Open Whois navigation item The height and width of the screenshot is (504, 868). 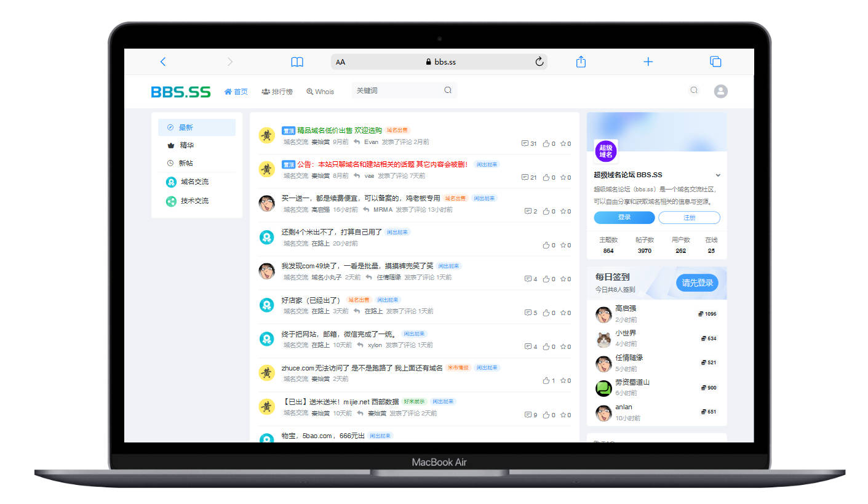[x=320, y=92]
